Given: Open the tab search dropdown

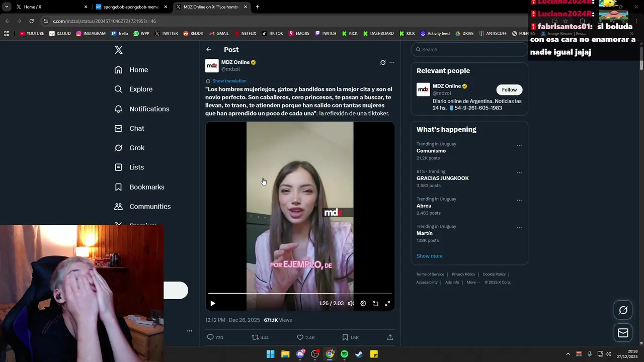Looking at the screenshot, I should tap(7, 7).
